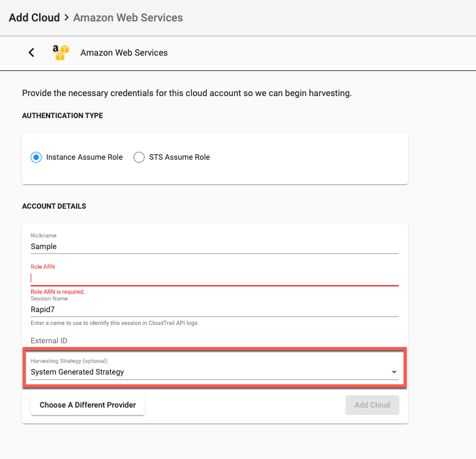Focus the Role ARN input field
Image resolution: width=476 pixels, height=459 pixels.
point(214,278)
